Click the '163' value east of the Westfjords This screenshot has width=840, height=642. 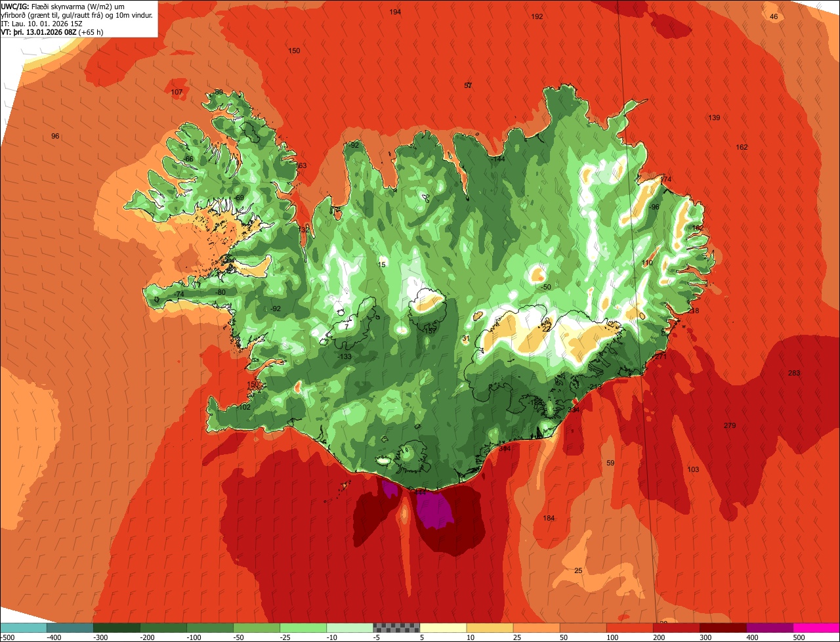[x=301, y=166]
